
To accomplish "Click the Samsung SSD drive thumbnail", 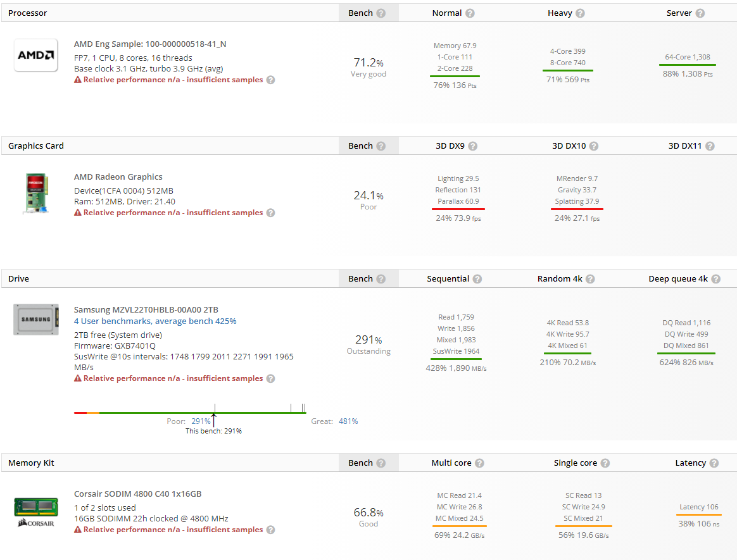I will 36,320.
